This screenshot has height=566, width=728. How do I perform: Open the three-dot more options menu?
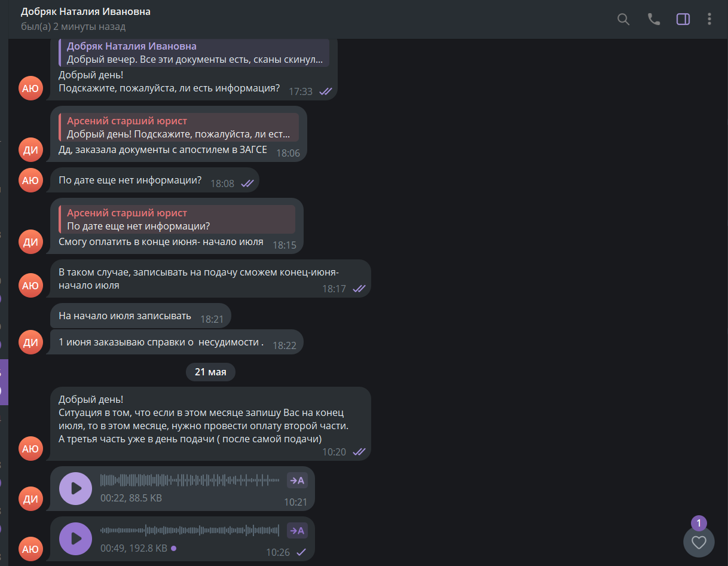(709, 19)
